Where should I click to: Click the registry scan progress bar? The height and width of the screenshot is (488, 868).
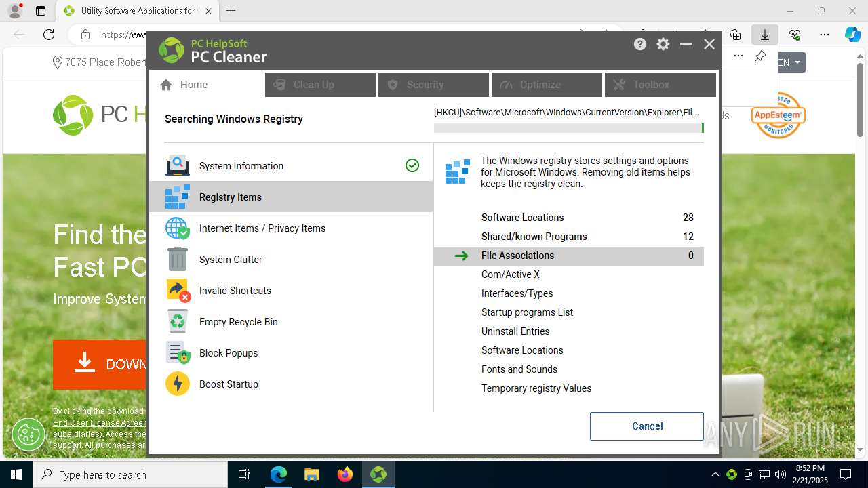click(569, 128)
